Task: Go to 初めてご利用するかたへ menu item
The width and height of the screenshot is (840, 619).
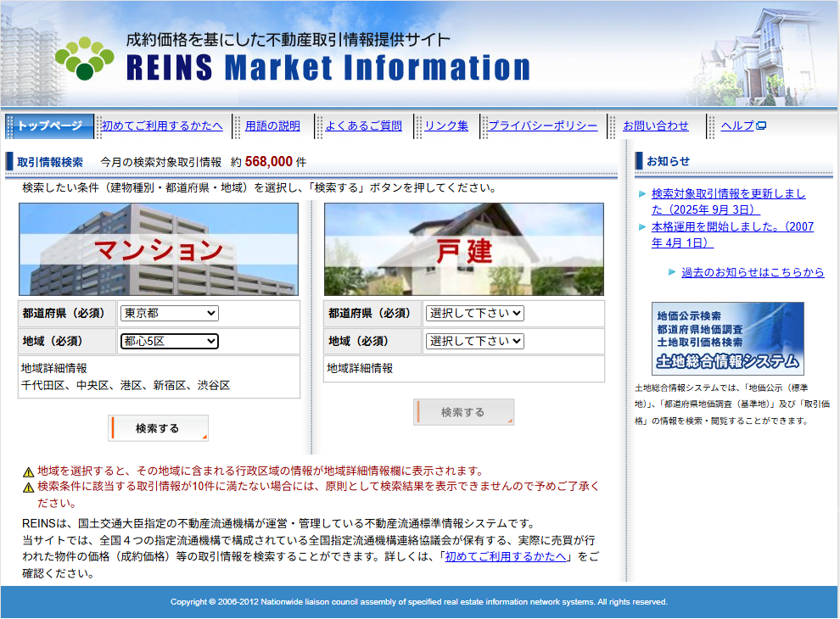Action: pos(162,125)
